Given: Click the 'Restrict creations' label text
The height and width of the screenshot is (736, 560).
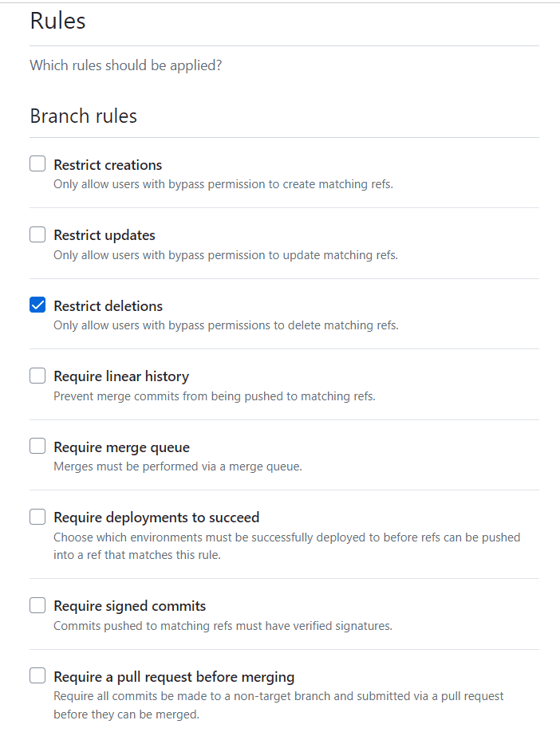Looking at the screenshot, I should (108, 165).
